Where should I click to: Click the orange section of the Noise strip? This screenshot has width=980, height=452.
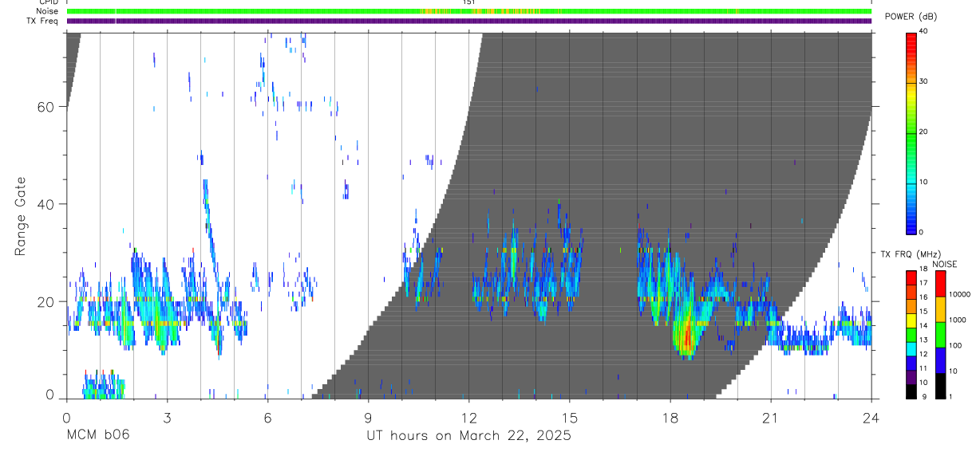tap(483, 11)
